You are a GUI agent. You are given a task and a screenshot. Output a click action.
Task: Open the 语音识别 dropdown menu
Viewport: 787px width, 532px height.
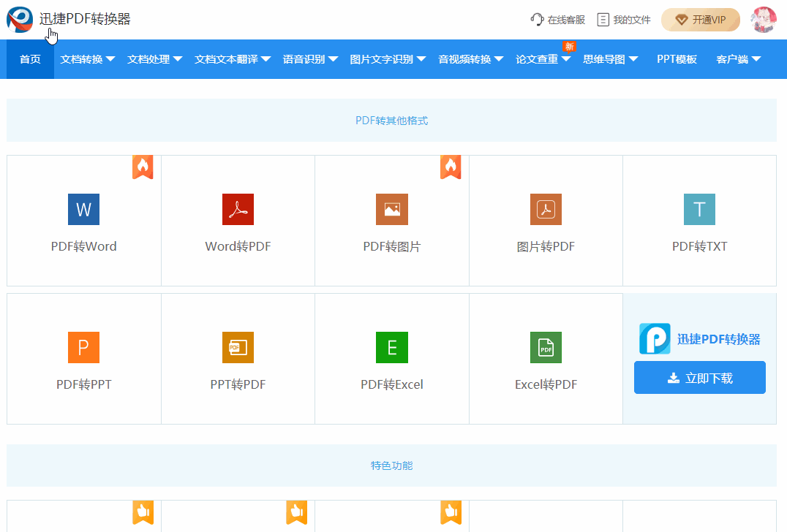pyautogui.click(x=310, y=59)
